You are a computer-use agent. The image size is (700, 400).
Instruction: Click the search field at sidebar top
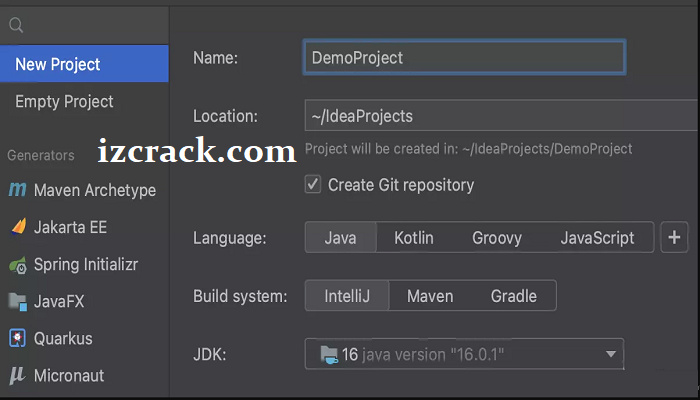pyautogui.click(x=84, y=25)
